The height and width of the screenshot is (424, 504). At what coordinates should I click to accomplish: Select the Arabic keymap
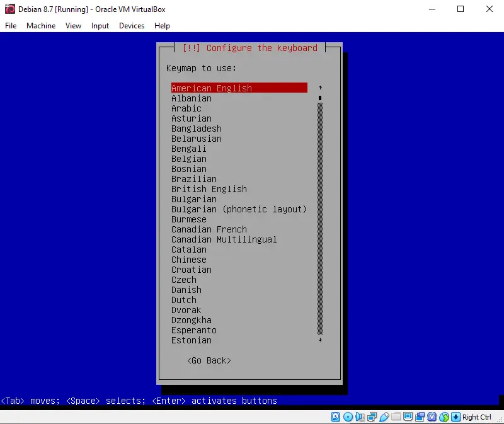[x=239, y=108]
